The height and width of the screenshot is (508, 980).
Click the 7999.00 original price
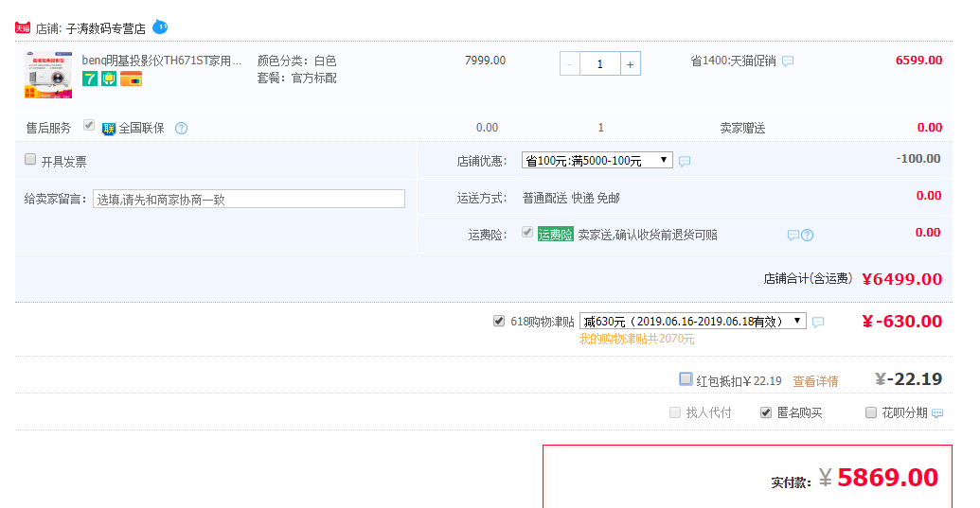[485, 61]
